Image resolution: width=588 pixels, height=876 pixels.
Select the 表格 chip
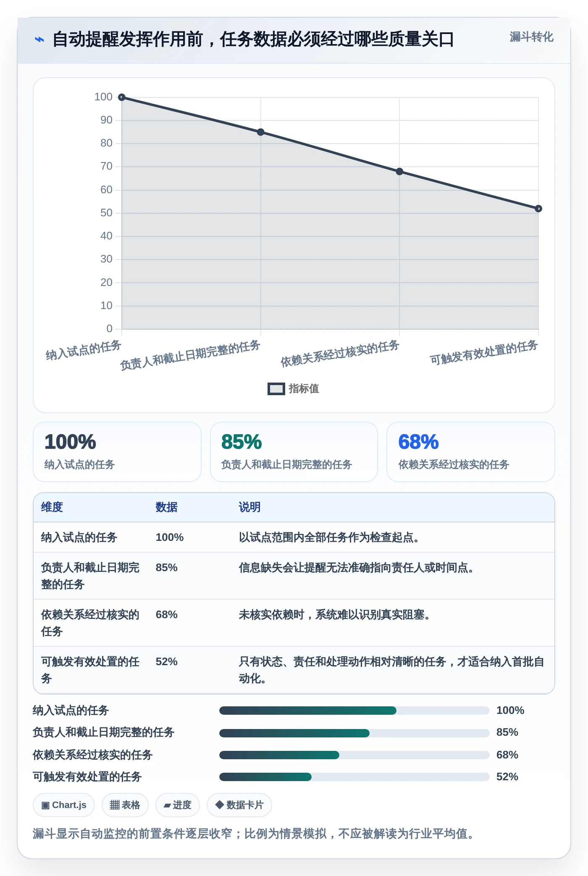click(x=125, y=805)
